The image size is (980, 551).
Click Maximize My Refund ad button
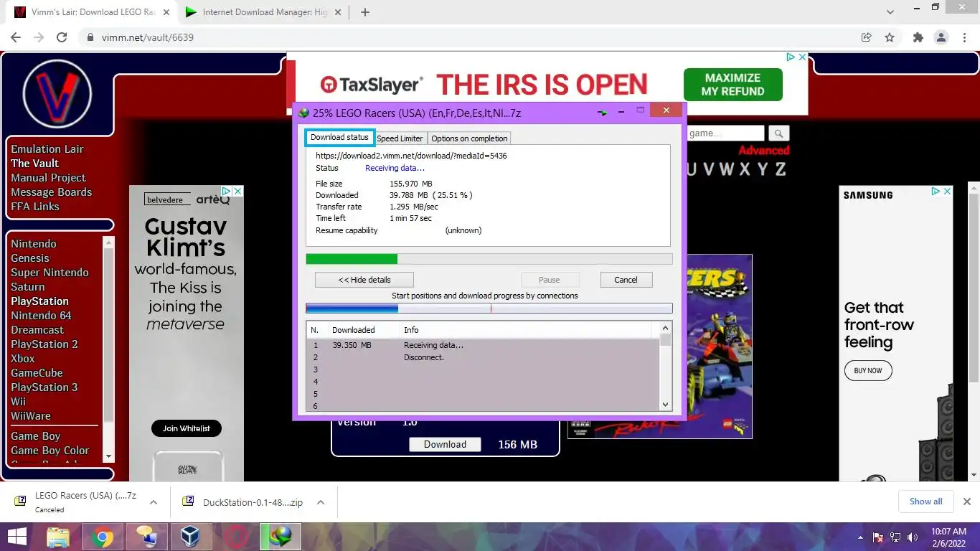point(732,85)
